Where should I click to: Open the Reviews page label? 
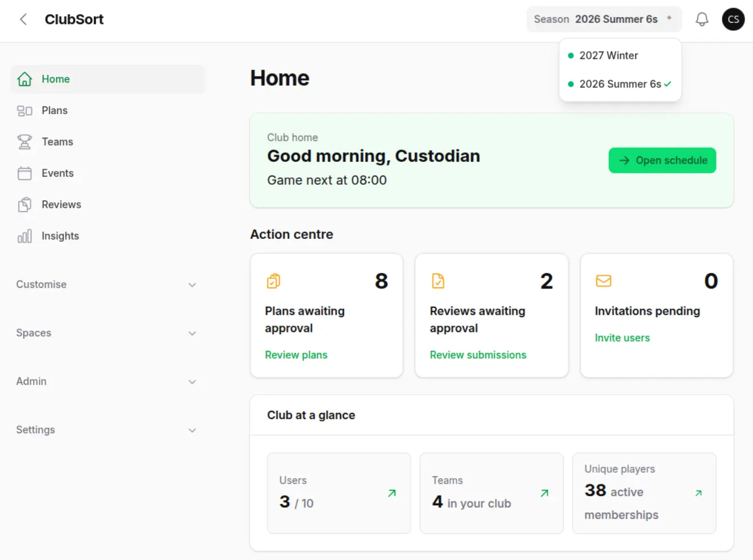62,205
